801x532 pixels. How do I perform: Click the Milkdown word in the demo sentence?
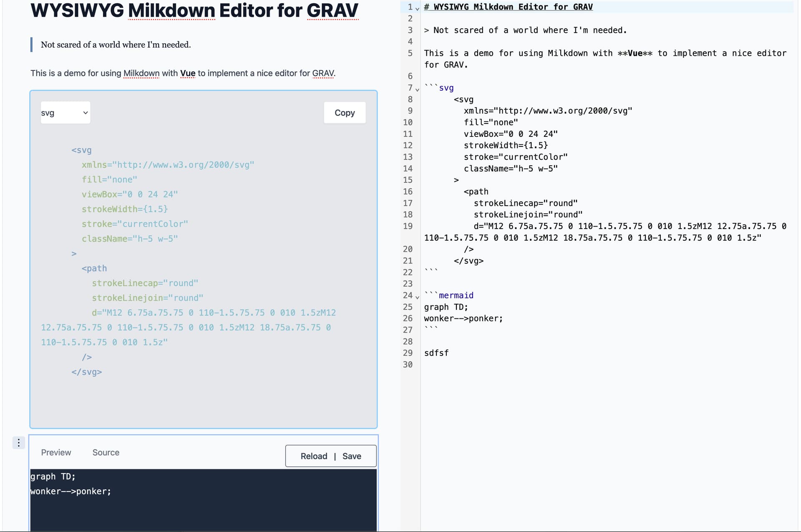coord(141,73)
